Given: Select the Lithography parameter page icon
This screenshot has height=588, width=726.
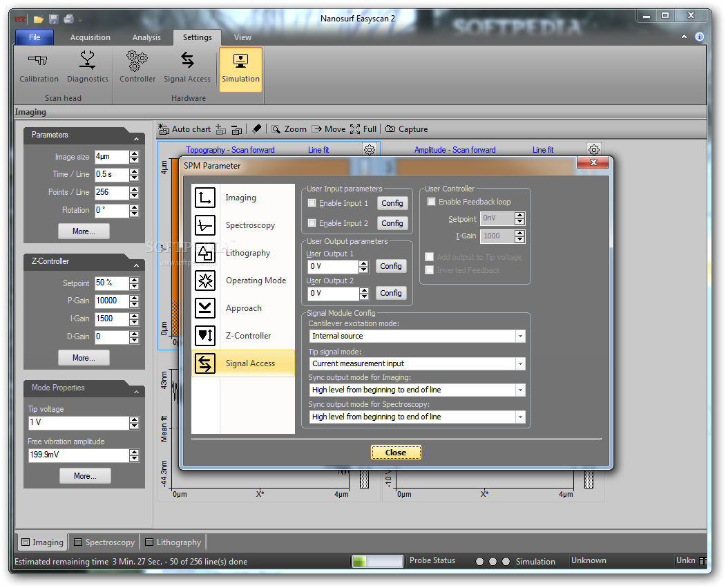Looking at the screenshot, I should (x=205, y=254).
